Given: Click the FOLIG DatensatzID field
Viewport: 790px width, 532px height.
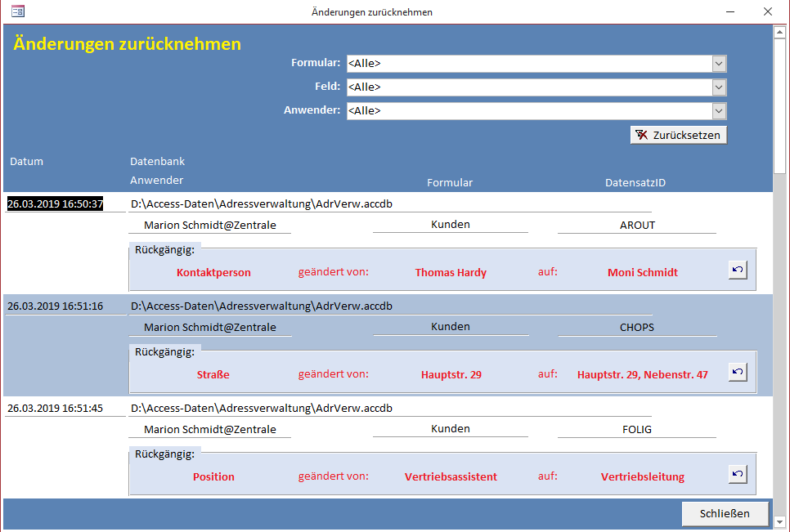Looking at the screenshot, I should 637,429.
